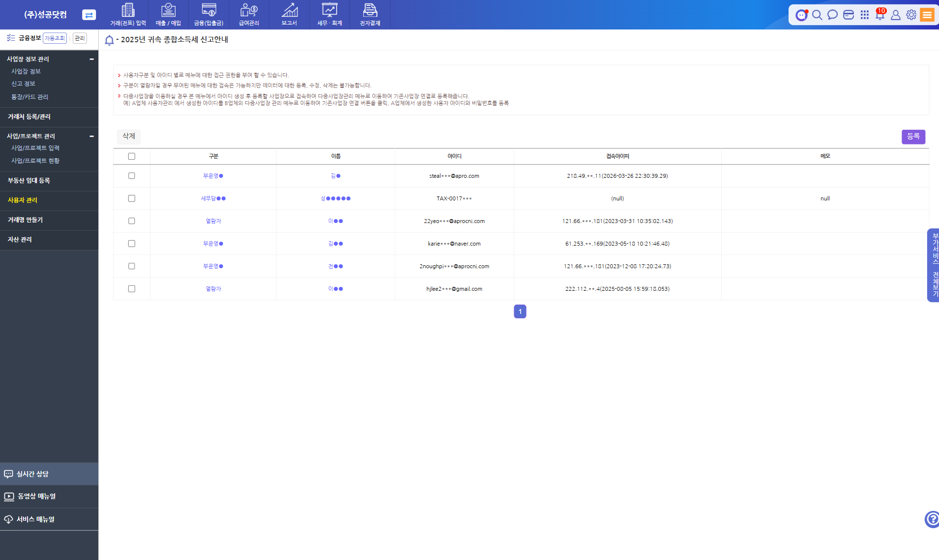Click the chat bubble icon beside 실시간 상담
The width and height of the screenshot is (939, 560).
click(8, 474)
